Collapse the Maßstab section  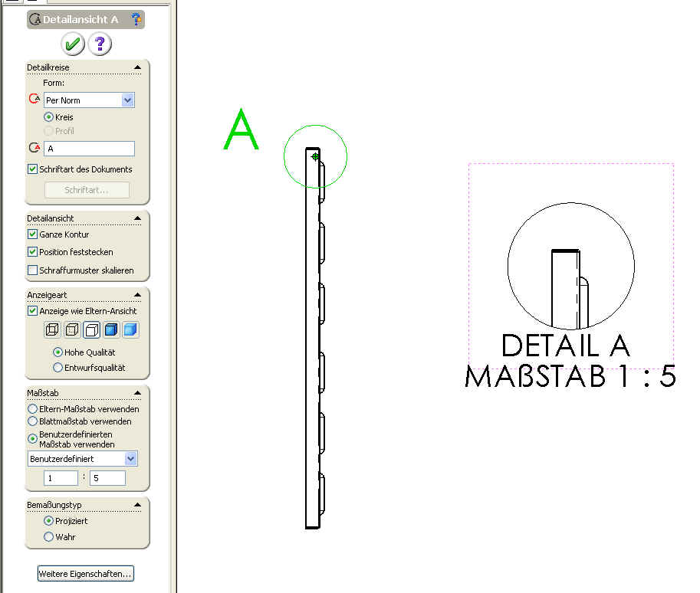point(137,393)
